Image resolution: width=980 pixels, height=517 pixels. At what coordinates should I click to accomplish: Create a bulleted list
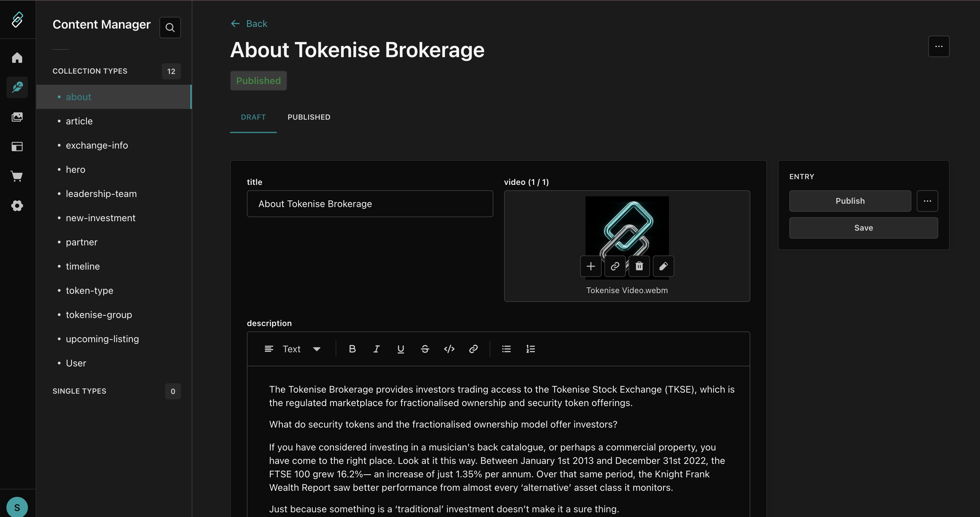pos(506,349)
